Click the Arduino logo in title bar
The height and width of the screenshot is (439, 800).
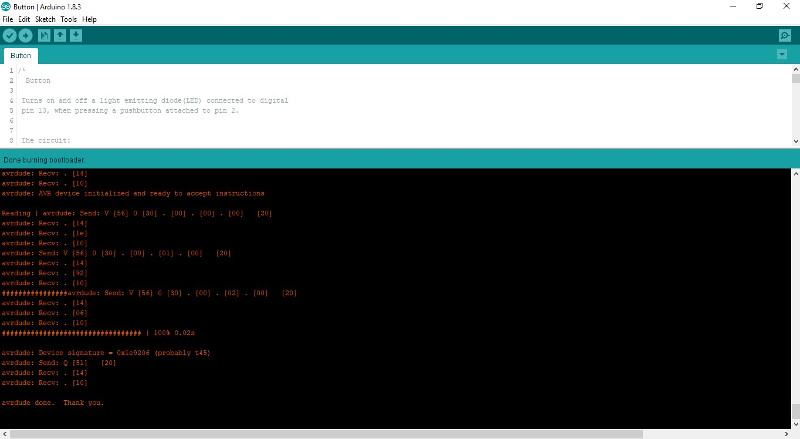point(6,6)
